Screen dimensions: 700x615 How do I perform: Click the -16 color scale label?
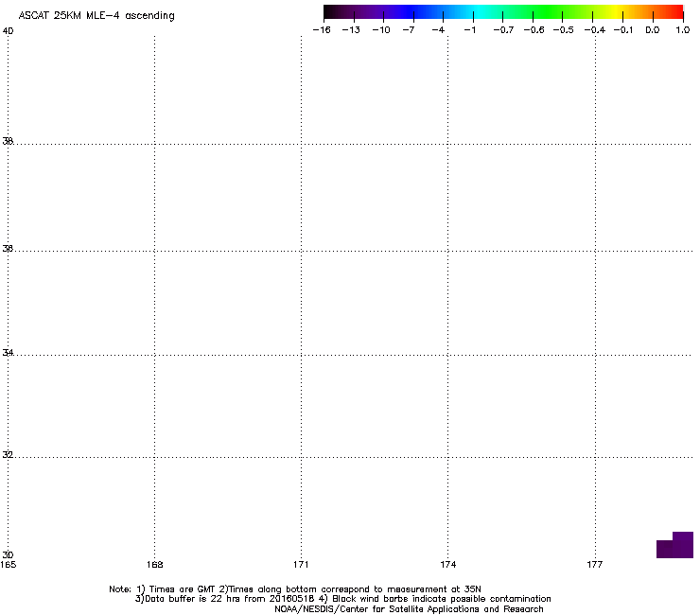322,30
